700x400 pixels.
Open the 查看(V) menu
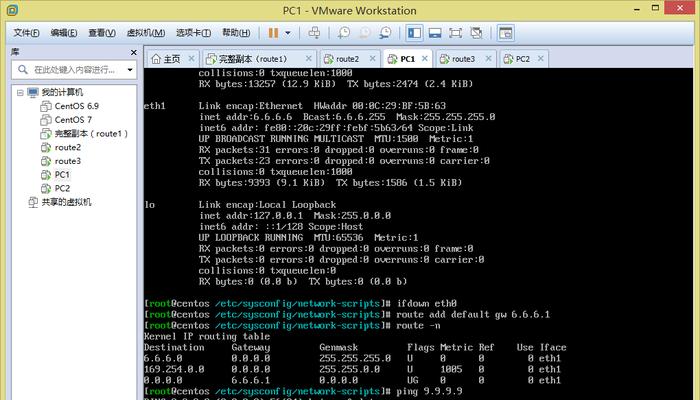[102, 33]
